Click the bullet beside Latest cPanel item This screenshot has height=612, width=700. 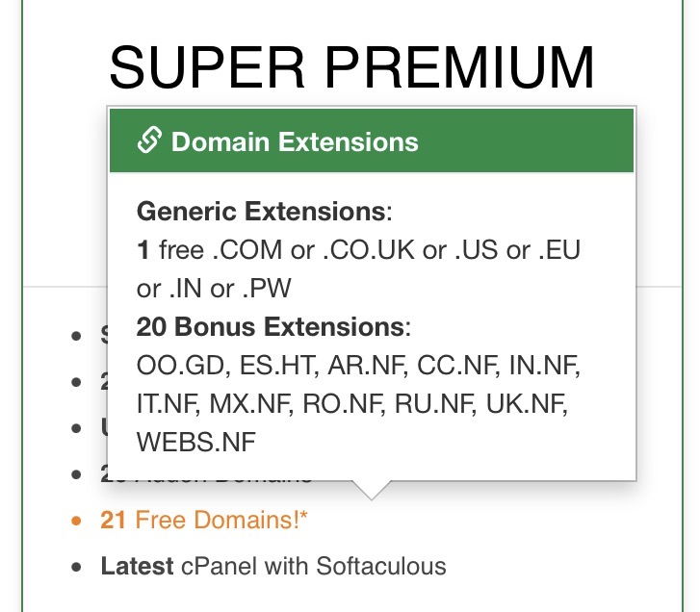click(77, 567)
